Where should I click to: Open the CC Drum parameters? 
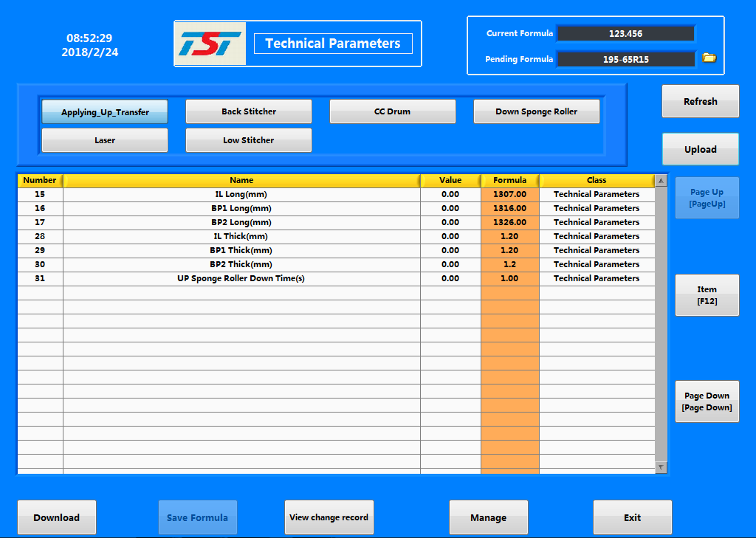[x=392, y=111]
